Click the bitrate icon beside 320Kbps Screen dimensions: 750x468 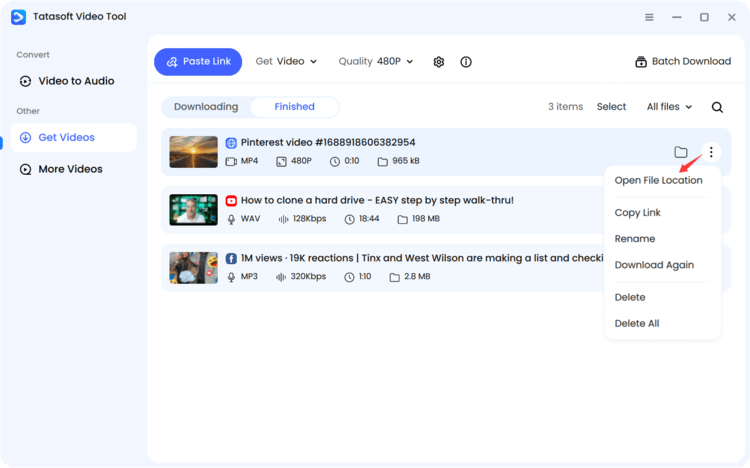click(x=281, y=277)
